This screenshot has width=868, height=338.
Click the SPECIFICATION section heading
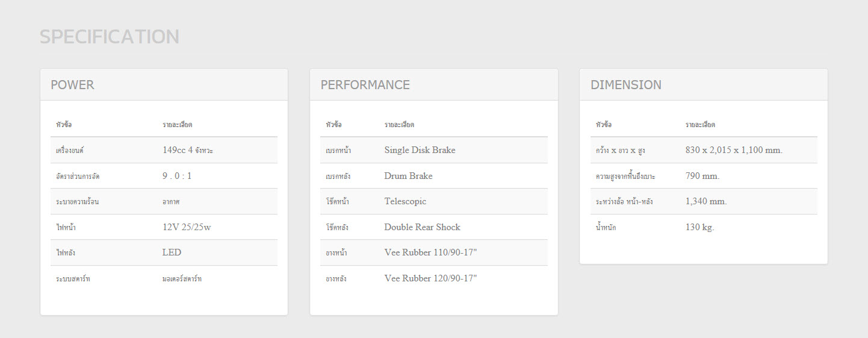coord(110,37)
